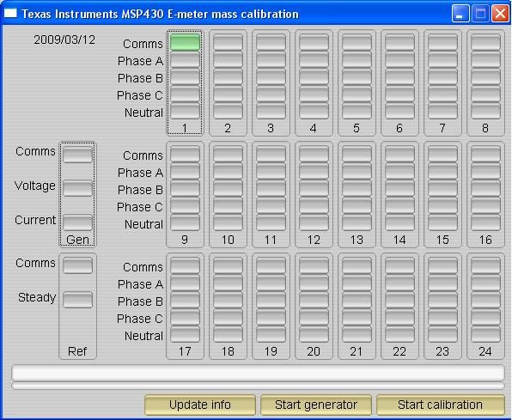Select the Neutral indicator of meter 8

pos(485,112)
